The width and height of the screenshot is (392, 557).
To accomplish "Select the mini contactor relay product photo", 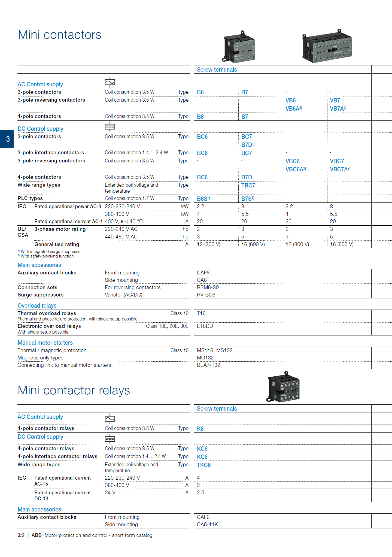I will coord(283,387).
